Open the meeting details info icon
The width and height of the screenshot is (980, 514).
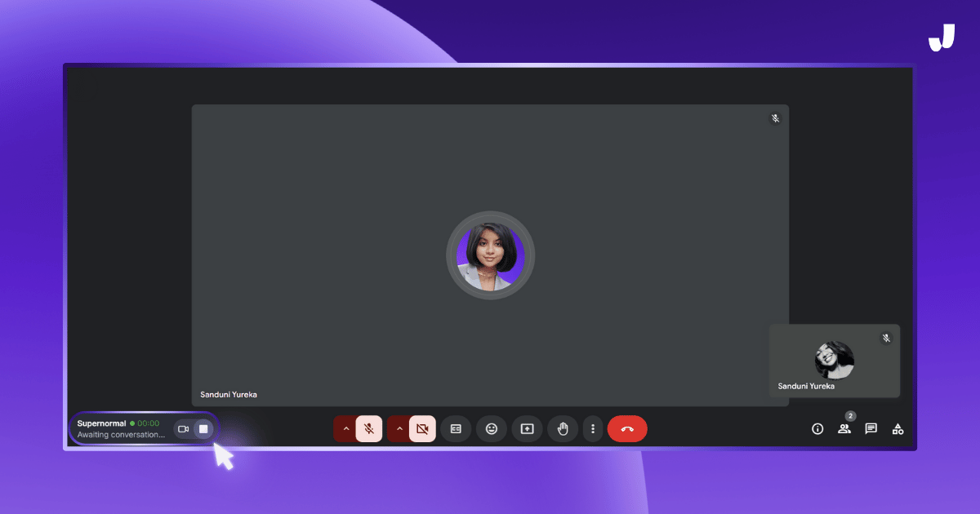(817, 429)
